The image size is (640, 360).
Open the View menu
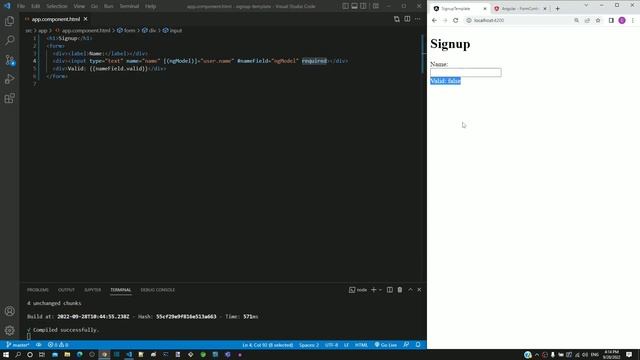click(x=79, y=6)
